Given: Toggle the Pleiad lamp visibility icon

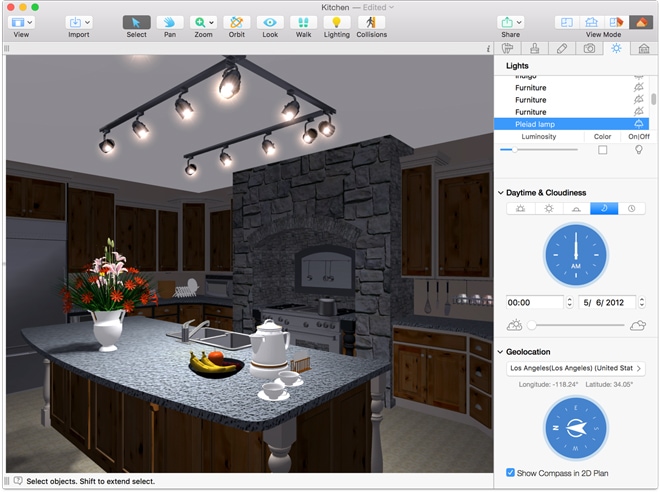Looking at the screenshot, I should point(639,124).
